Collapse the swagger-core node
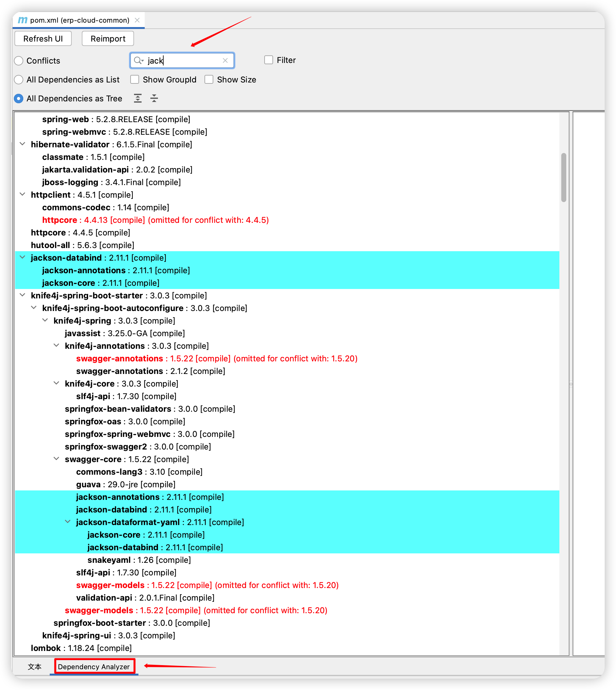 (x=57, y=459)
